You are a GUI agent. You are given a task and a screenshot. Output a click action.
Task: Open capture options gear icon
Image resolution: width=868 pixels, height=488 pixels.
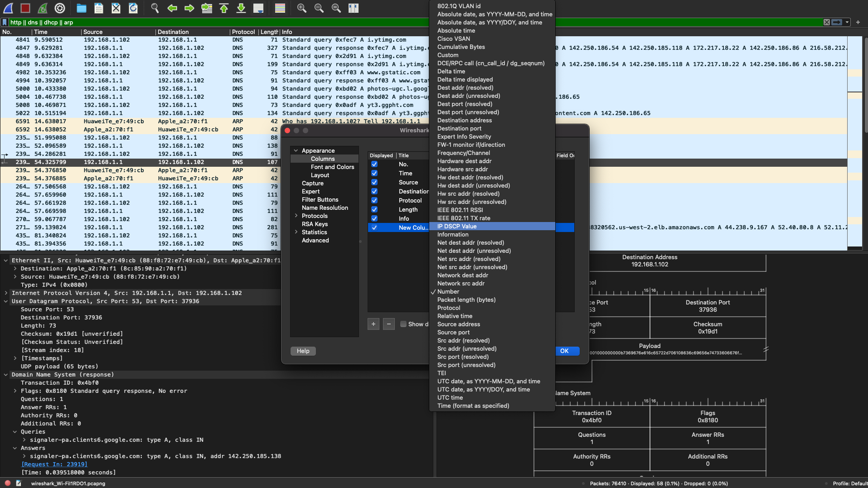(x=60, y=8)
